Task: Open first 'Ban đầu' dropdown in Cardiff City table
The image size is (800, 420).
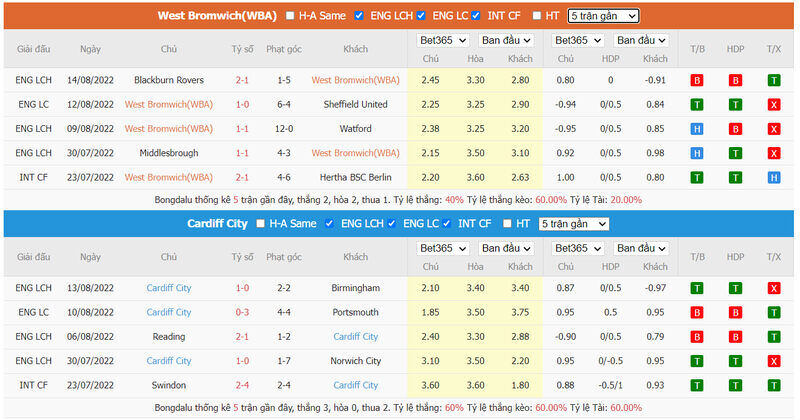Action: point(506,249)
